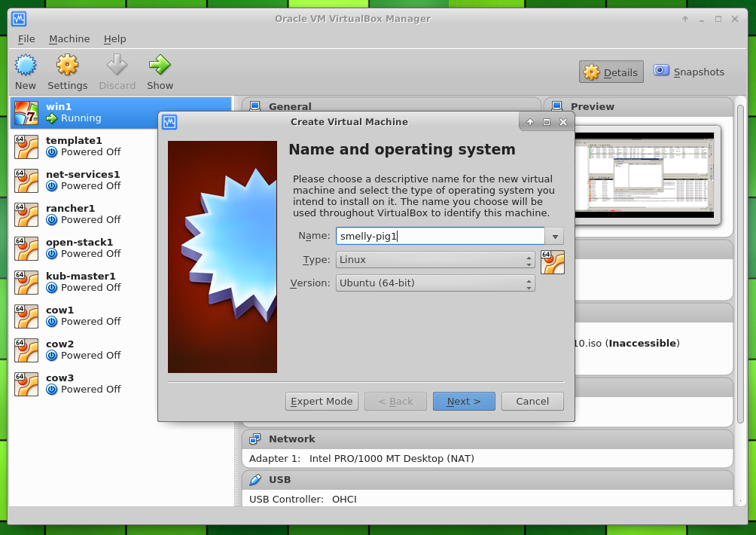Click the green Show arrow icon
This screenshot has width=756, height=535.
[160, 65]
